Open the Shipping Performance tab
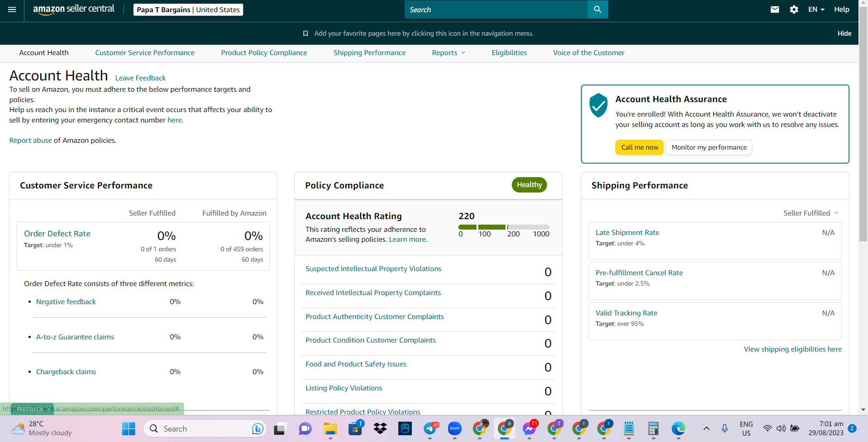Screen dimensions: 868x442 [x=369, y=53]
